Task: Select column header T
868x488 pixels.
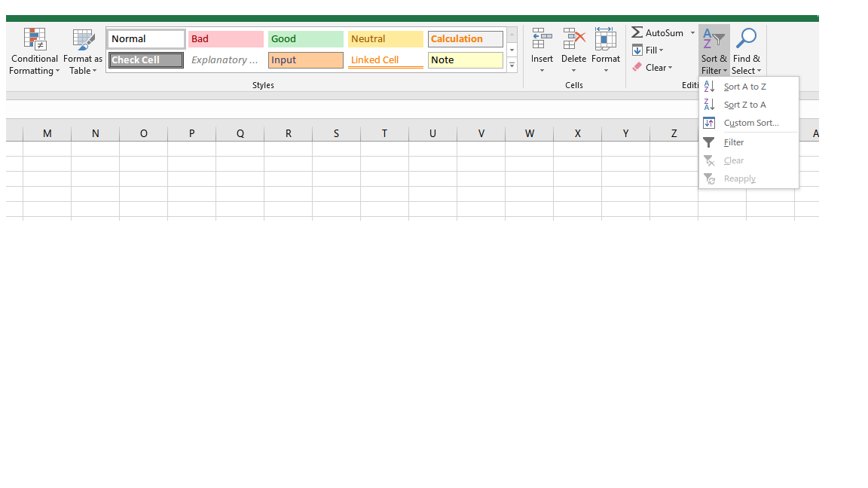Action: click(384, 133)
